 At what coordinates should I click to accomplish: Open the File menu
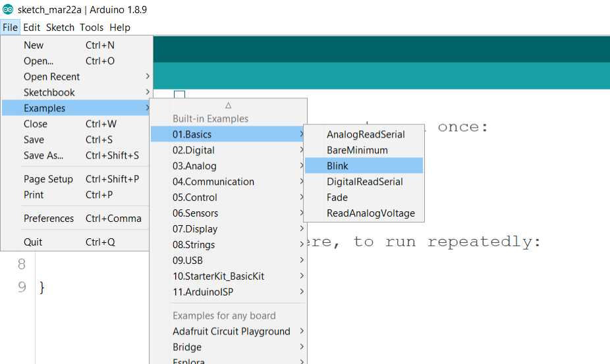click(x=10, y=28)
